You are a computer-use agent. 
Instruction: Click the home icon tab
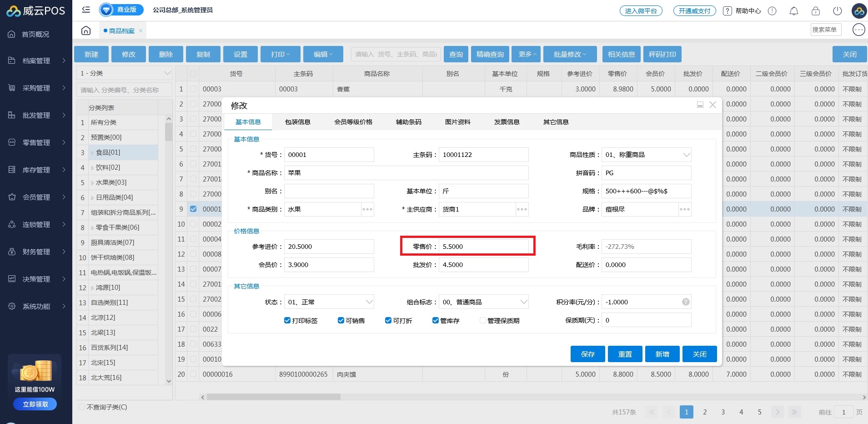[86, 30]
